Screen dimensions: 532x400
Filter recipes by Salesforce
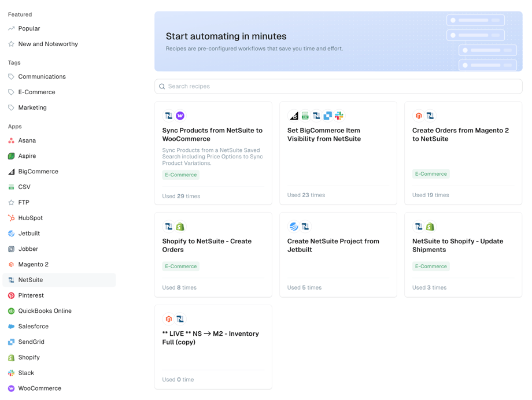click(32, 326)
